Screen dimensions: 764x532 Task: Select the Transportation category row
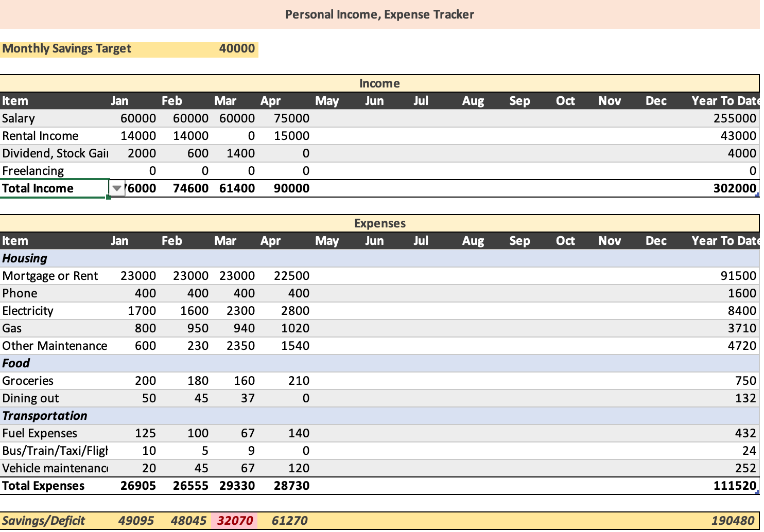point(45,415)
